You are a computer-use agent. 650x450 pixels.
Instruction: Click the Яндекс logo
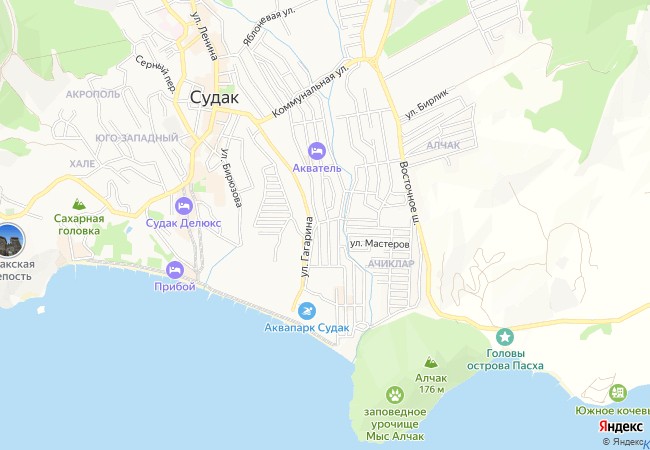621,426
